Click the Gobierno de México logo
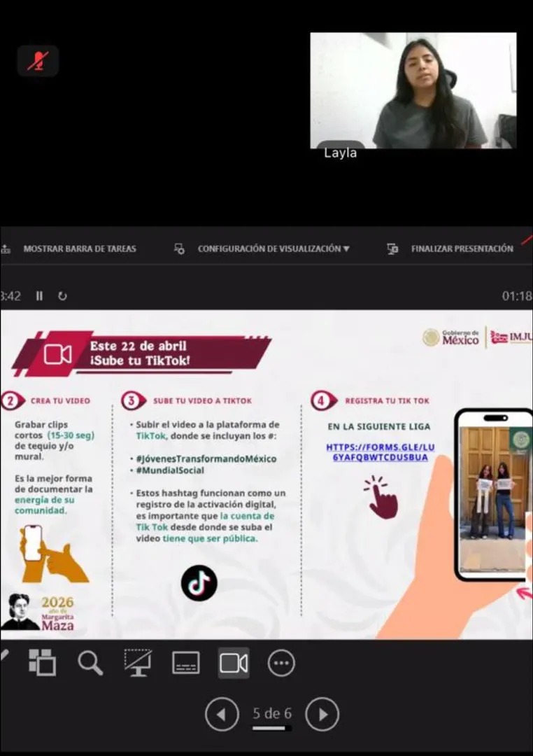The width and height of the screenshot is (533, 756). point(450,337)
